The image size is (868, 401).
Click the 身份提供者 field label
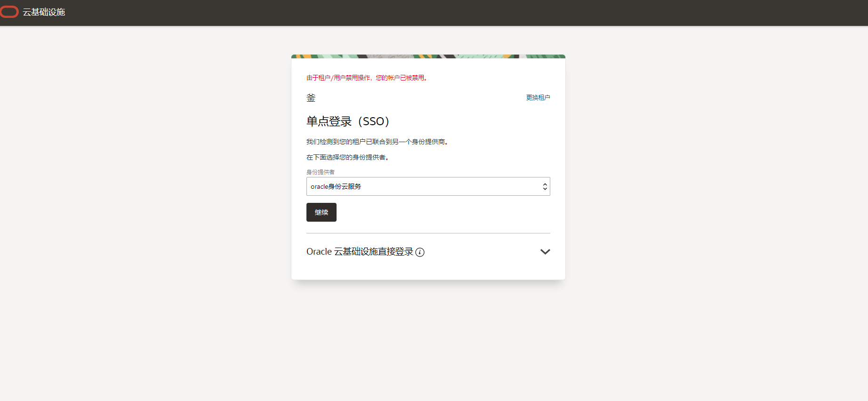[321, 172]
